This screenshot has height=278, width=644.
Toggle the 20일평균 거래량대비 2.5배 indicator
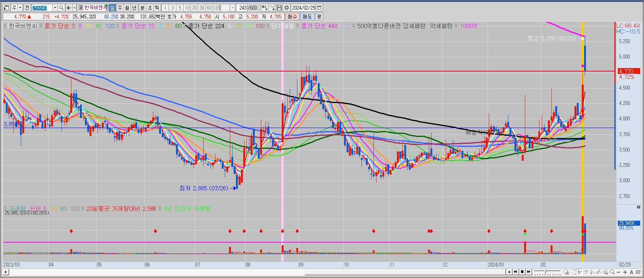[x=83, y=208]
